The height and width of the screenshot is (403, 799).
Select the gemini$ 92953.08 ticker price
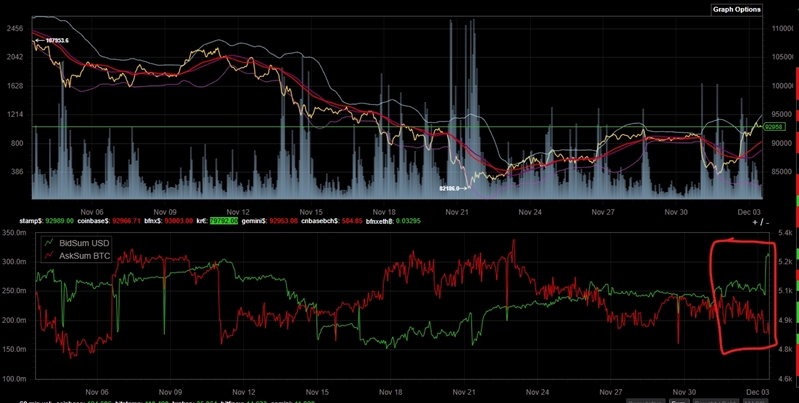(x=284, y=221)
